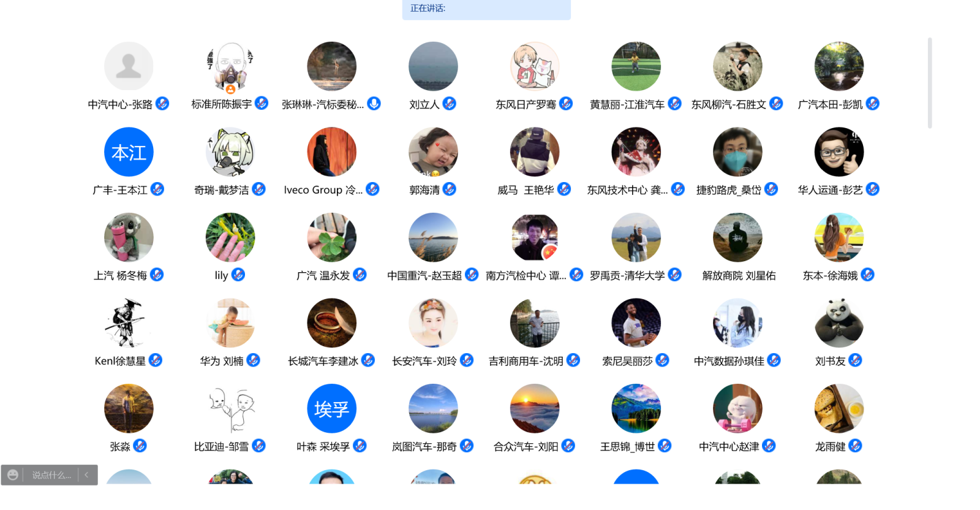Open the masked face avatar of 捷豹路虎_桑岱
The image size is (980, 510).
coord(737,152)
